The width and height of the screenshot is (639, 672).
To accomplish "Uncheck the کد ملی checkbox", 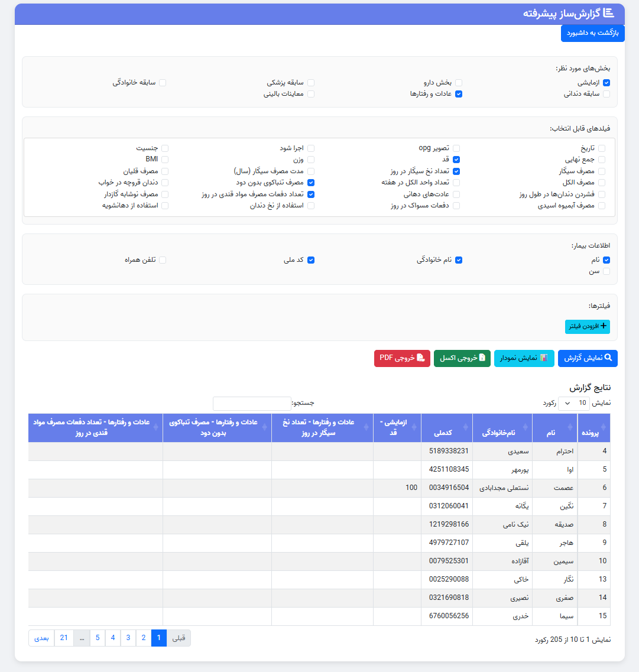I will [x=311, y=260].
